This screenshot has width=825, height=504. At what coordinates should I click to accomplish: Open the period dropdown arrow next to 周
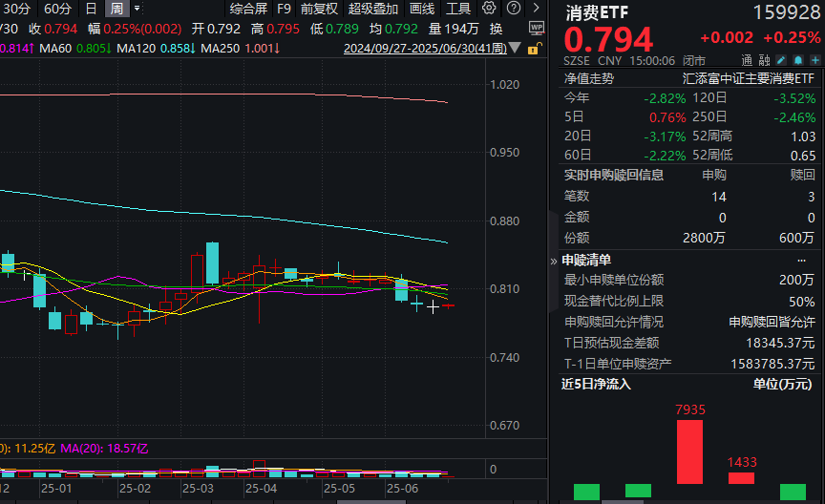(137, 9)
